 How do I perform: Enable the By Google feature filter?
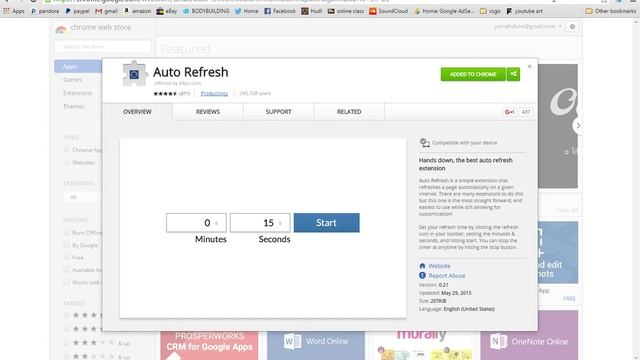click(67, 245)
